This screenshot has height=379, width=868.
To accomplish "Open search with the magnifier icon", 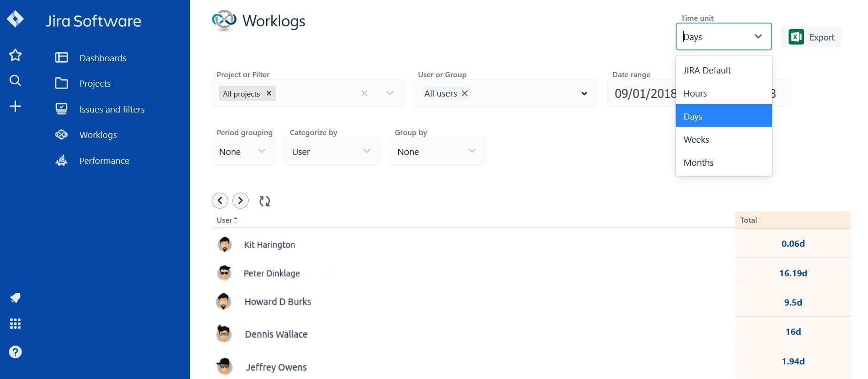I will (x=16, y=81).
